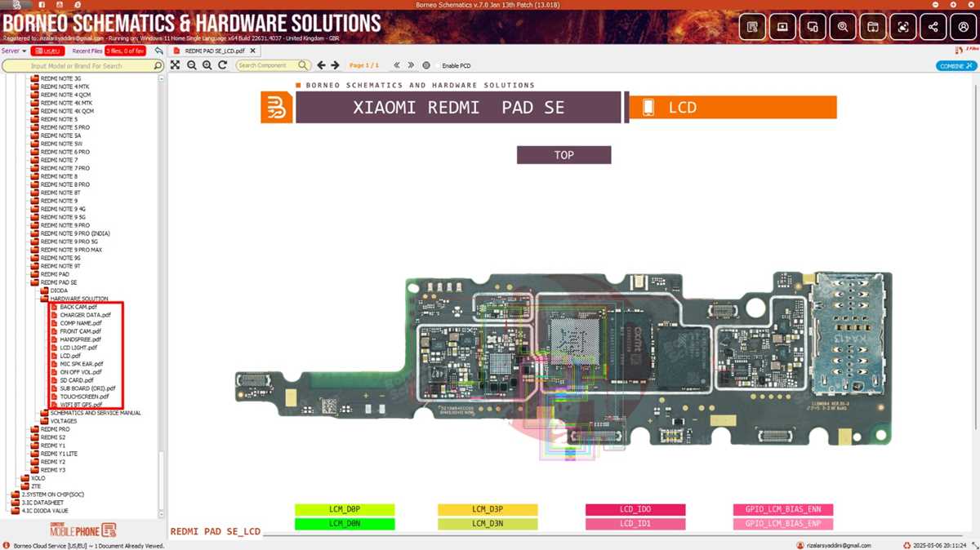This screenshot has width=980, height=550.
Task: Click the laptop screen icon in header
Action: [x=782, y=27]
